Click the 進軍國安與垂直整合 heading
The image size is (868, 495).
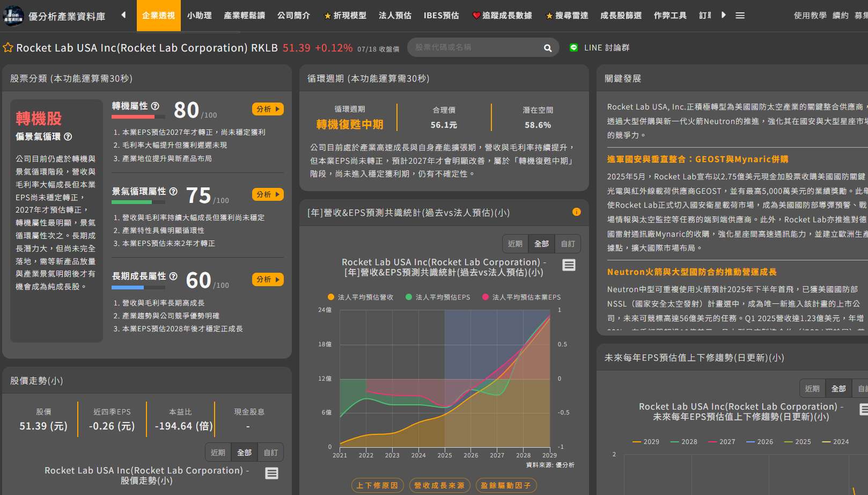pyautogui.click(x=697, y=159)
